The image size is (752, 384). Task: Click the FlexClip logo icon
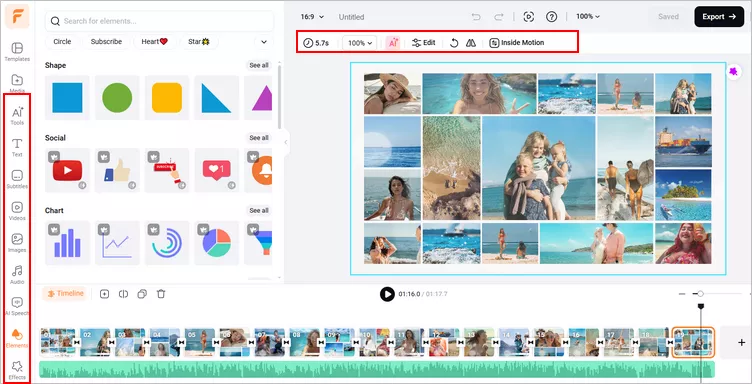coord(17,16)
